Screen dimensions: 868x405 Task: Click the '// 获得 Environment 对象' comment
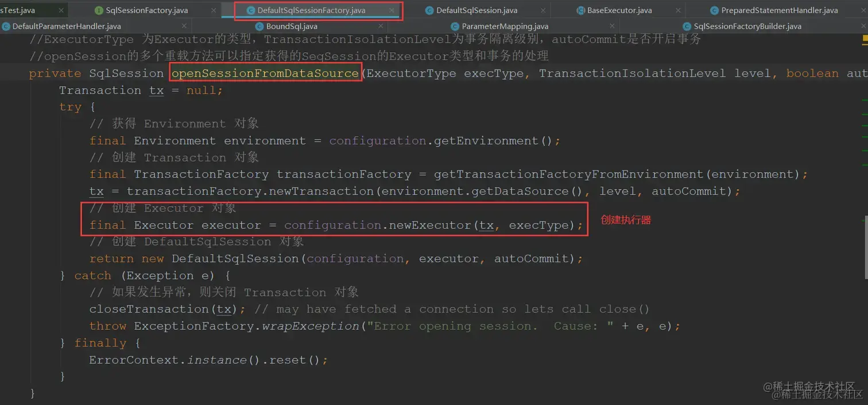(x=174, y=124)
